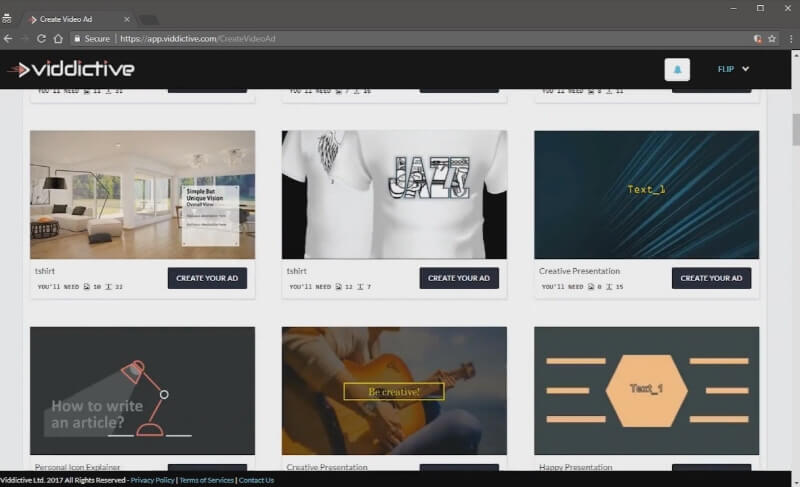This screenshot has height=487, width=800.
Task: Open the notifications bell
Action: (x=677, y=69)
